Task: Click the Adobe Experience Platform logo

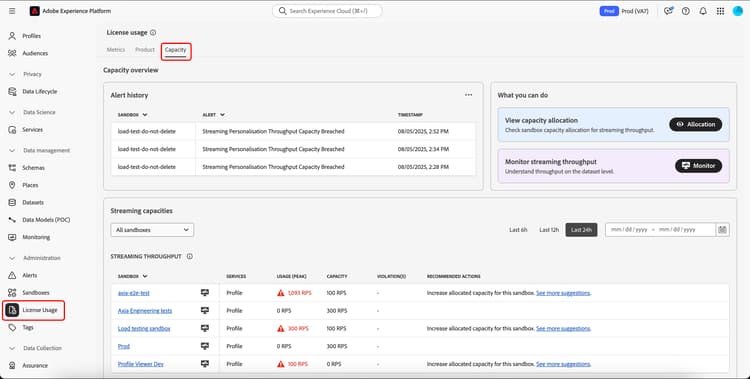Action: click(x=34, y=11)
